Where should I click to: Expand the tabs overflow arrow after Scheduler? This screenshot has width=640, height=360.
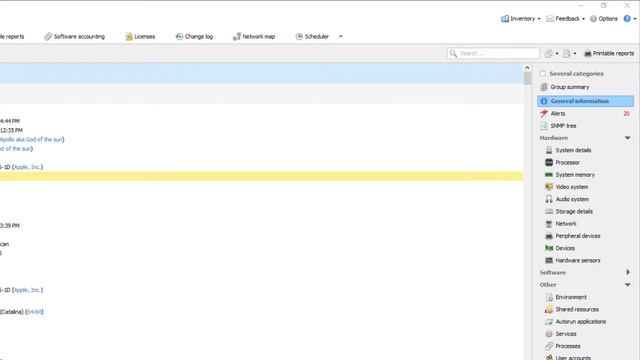[x=341, y=37]
